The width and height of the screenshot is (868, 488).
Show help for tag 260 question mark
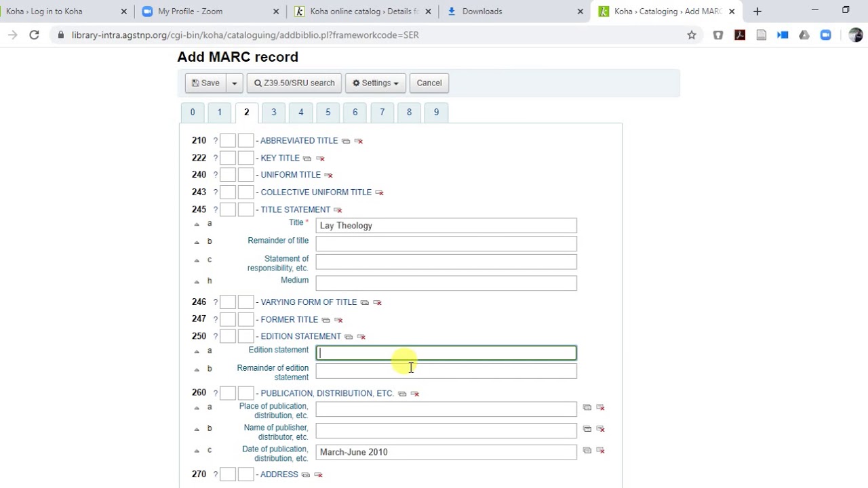216,393
